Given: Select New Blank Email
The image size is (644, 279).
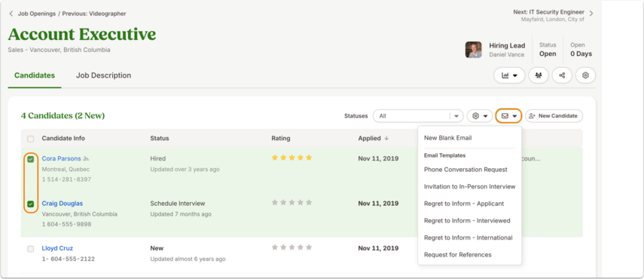Looking at the screenshot, I should (x=447, y=138).
